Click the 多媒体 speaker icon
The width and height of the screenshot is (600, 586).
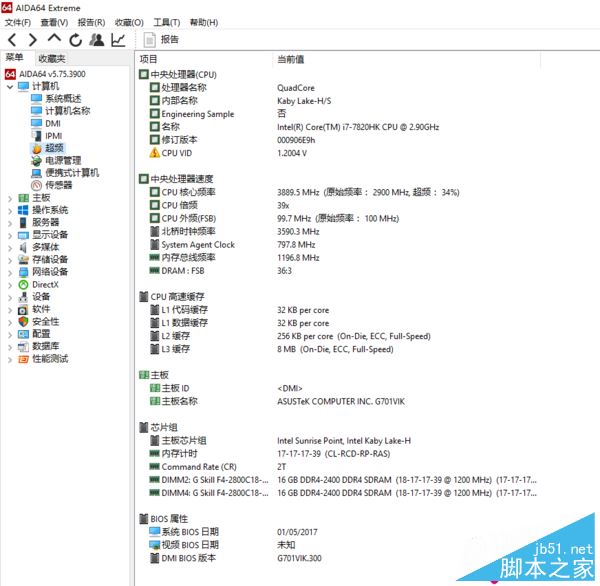click(x=23, y=247)
